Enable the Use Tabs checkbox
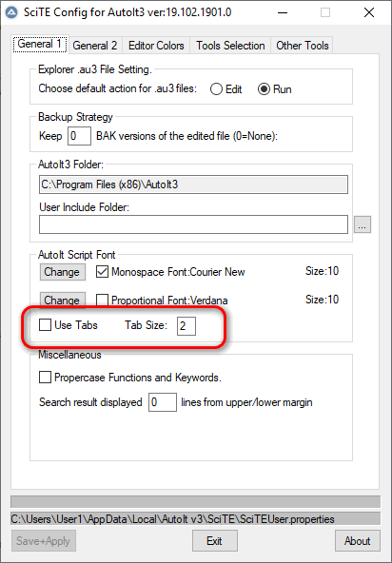This screenshot has height=563, width=392. point(45,325)
